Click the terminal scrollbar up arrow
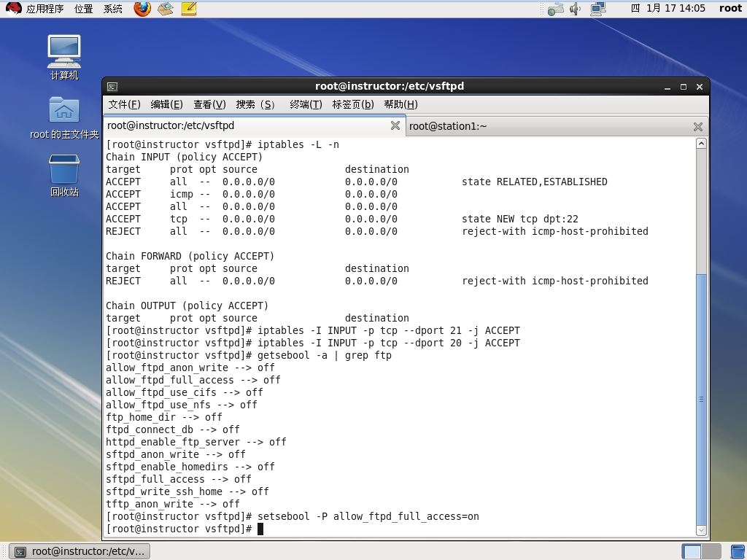Image resolution: width=747 pixels, height=560 pixels. pos(701,144)
